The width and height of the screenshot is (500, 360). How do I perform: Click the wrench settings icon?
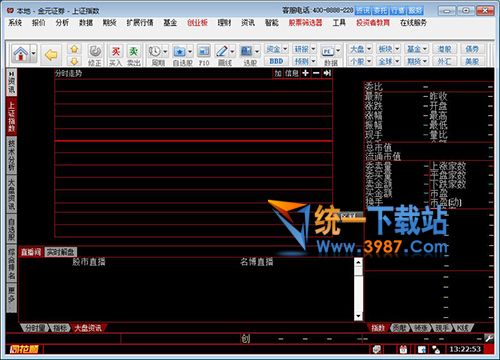(489, 338)
